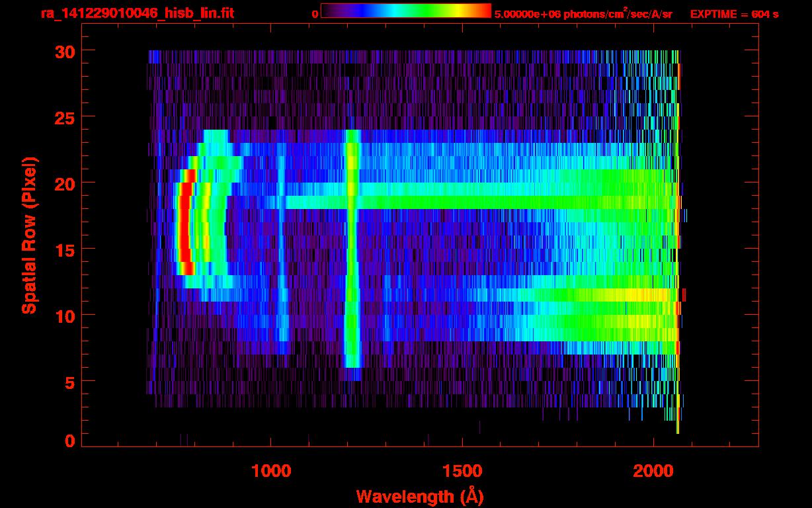This screenshot has height=508, width=812.
Task: Click the 1000 wavelength tick label
Action: (271, 471)
